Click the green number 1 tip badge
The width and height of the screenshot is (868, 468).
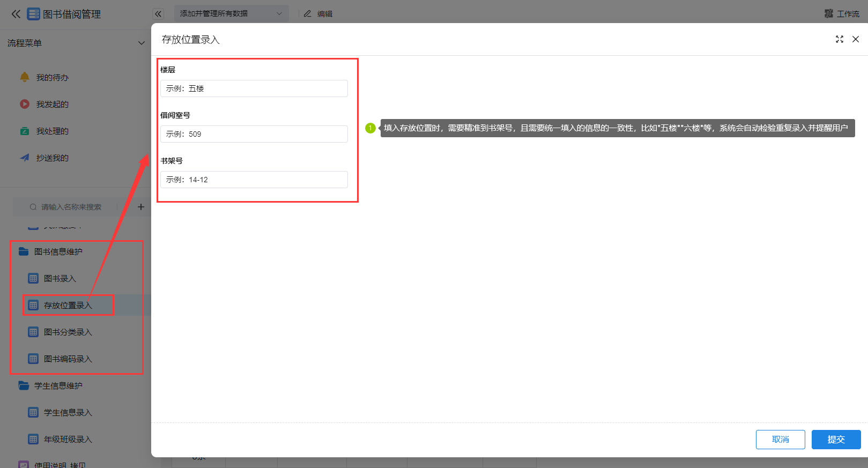370,128
